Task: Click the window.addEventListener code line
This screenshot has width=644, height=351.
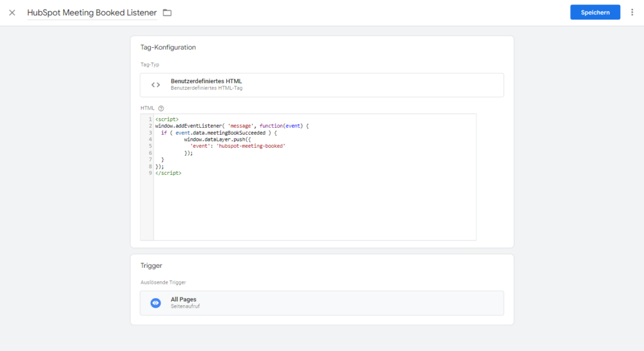Action: coord(231,126)
